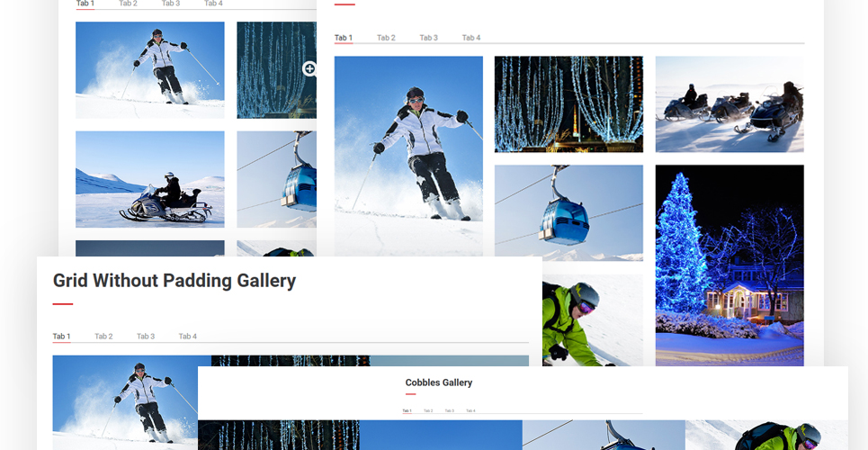Select Tab 2 in the right gallery
Image resolution: width=868 pixels, height=450 pixels.
(x=386, y=38)
